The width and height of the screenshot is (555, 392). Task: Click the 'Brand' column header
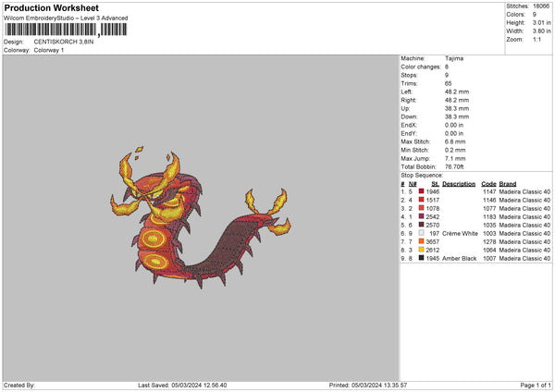coord(508,184)
